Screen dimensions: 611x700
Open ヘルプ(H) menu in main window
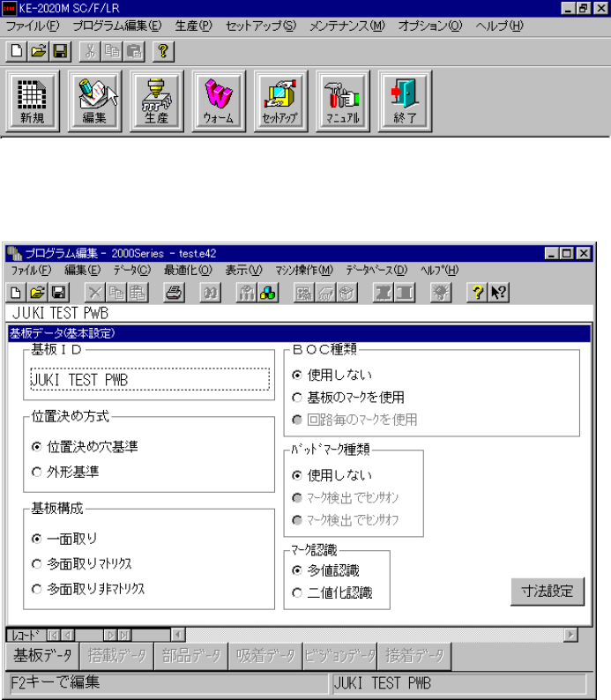click(x=499, y=26)
